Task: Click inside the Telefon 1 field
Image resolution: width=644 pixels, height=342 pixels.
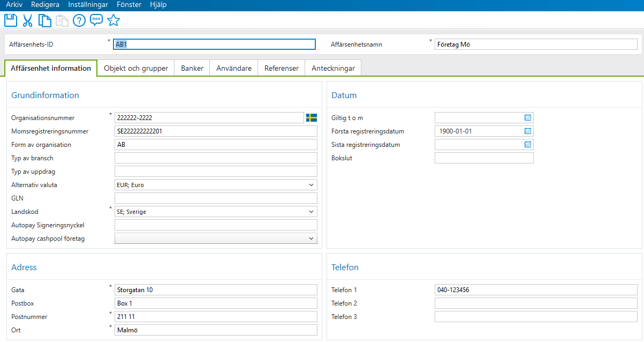Action: [535, 289]
